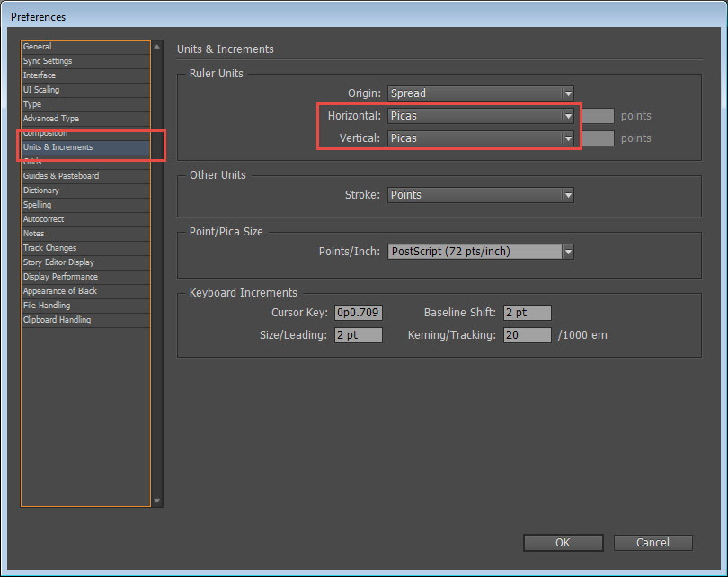Select Dictionary category
The width and height of the screenshot is (728, 577).
85,191
